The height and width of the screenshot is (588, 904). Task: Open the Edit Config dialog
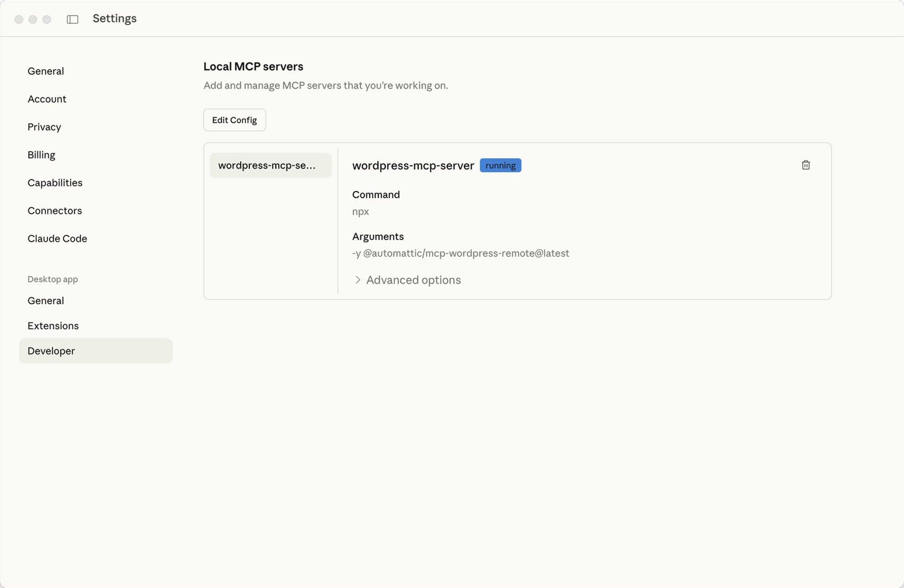tap(234, 120)
